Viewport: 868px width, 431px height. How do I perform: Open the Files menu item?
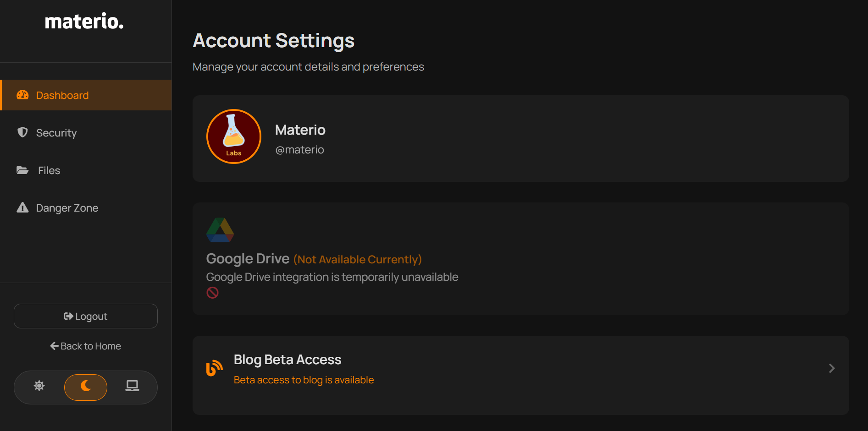pos(49,170)
